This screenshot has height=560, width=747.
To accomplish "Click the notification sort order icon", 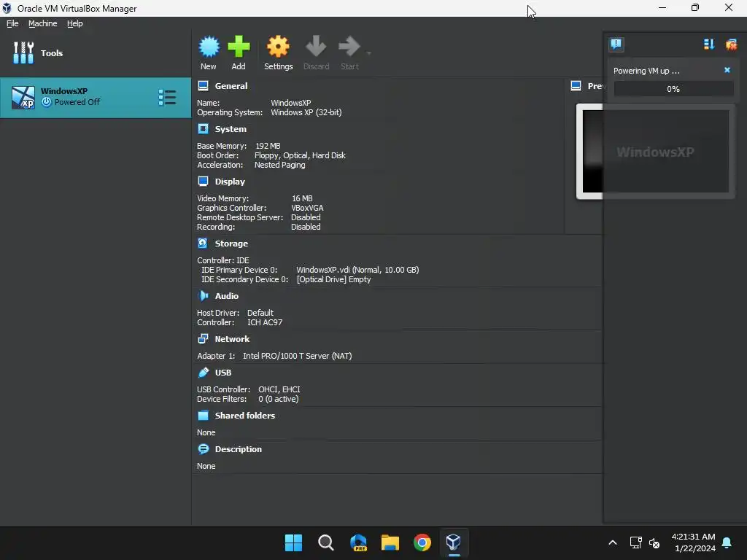I will coord(709,44).
